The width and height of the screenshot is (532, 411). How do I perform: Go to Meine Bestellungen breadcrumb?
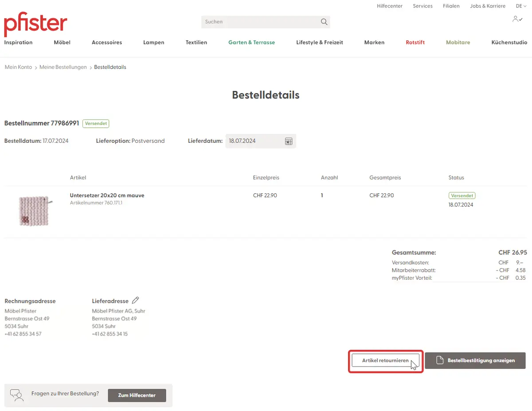click(x=63, y=67)
